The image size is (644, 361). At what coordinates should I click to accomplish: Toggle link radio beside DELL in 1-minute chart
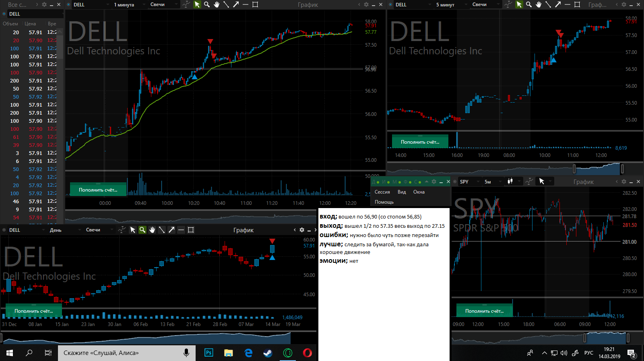(68, 4)
